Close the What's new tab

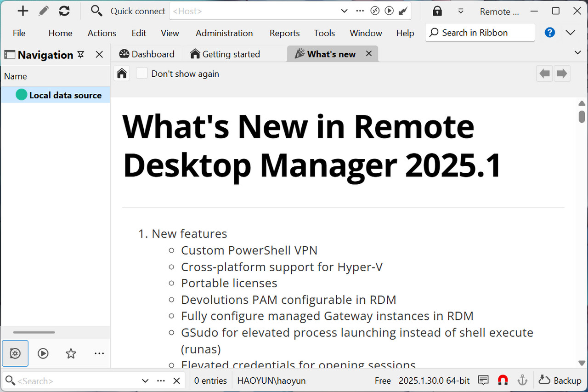point(368,54)
